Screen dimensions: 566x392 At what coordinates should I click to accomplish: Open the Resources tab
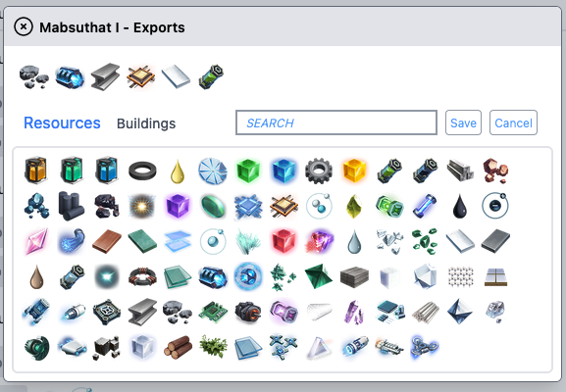click(62, 122)
